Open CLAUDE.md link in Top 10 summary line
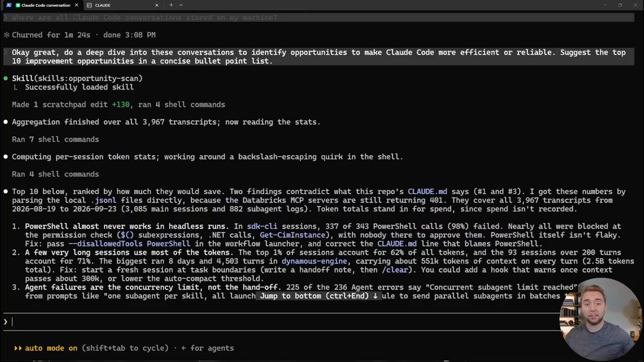 (x=427, y=192)
